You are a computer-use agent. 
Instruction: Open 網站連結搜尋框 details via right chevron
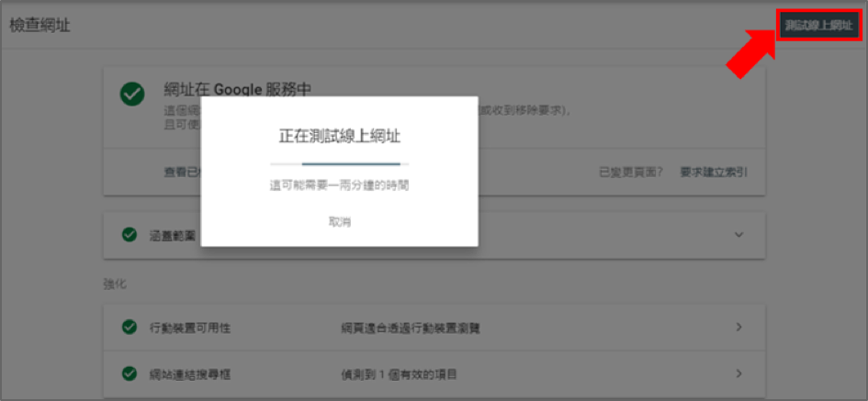[x=738, y=373]
